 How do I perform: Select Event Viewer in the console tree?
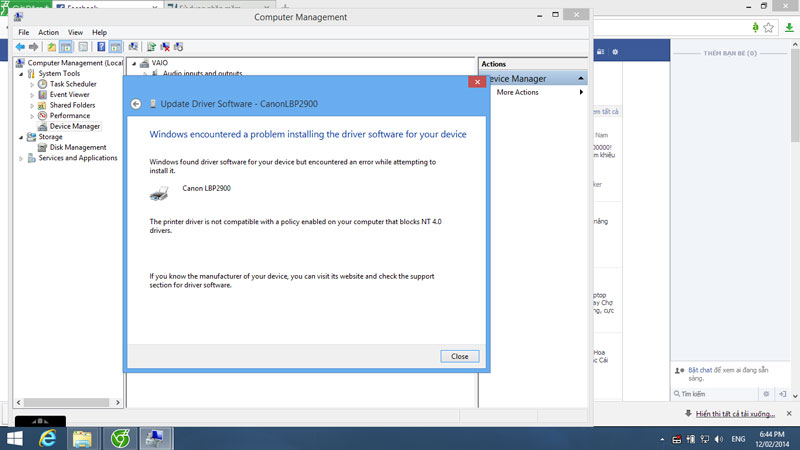tap(69, 95)
